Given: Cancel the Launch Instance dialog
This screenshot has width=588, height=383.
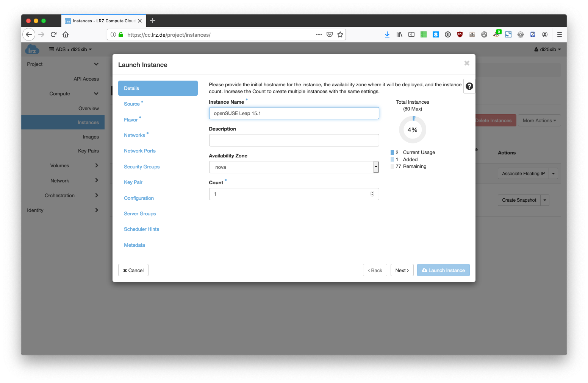Looking at the screenshot, I should tap(133, 270).
